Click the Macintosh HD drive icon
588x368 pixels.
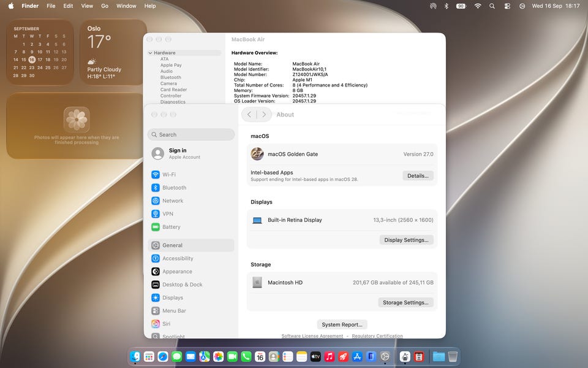[257, 282]
